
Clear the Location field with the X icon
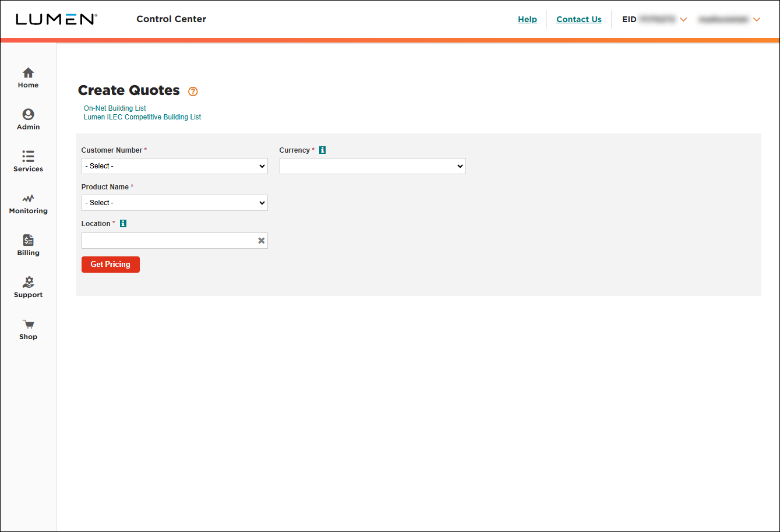[x=262, y=241]
